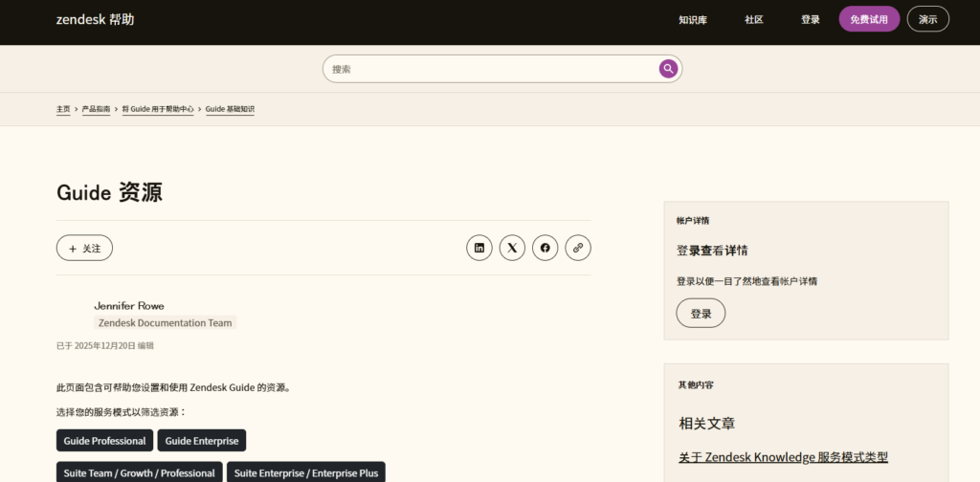
Task: Share article on Facebook
Action: coord(545,248)
